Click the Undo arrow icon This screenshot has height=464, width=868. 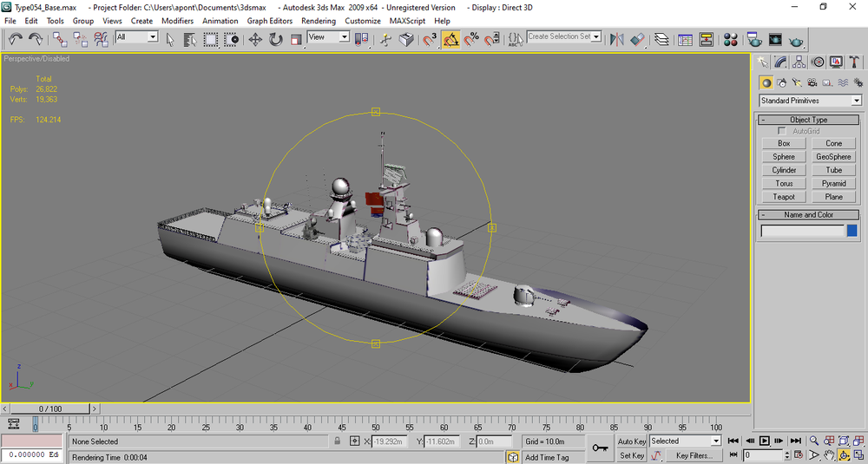(15, 39)
